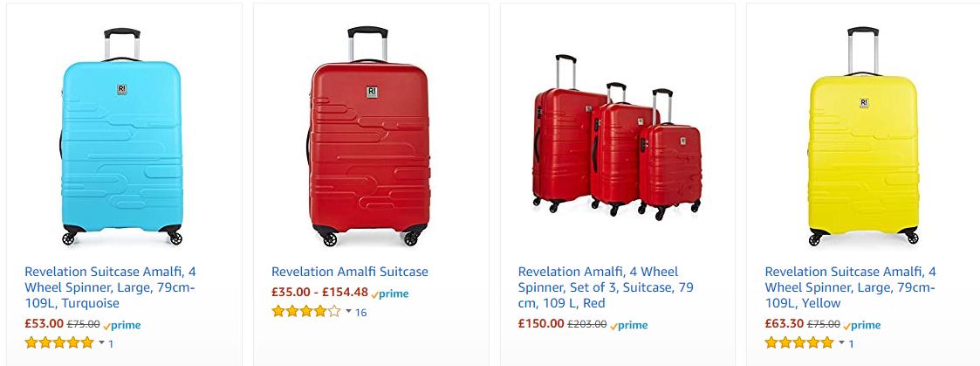The width and height of the screenshot is (980, 366).
Task: View the 16 customer reviews link
Action: [360, 313]
